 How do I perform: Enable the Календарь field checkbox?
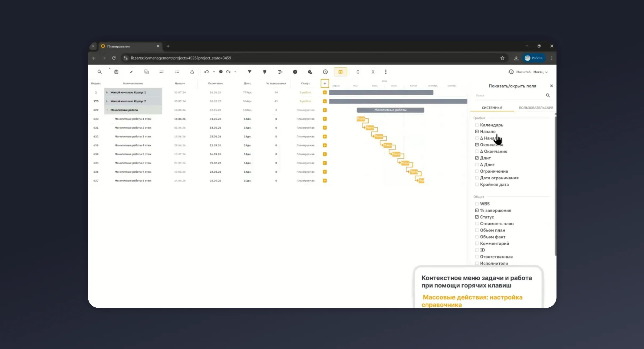pos(477,125)
